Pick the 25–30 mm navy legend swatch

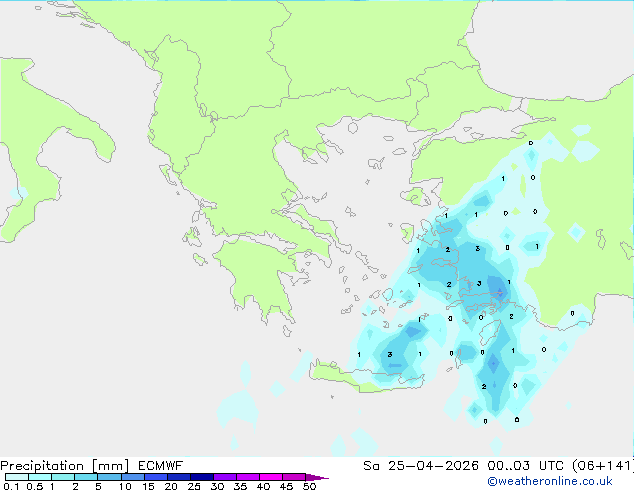[x=202, y=477]
